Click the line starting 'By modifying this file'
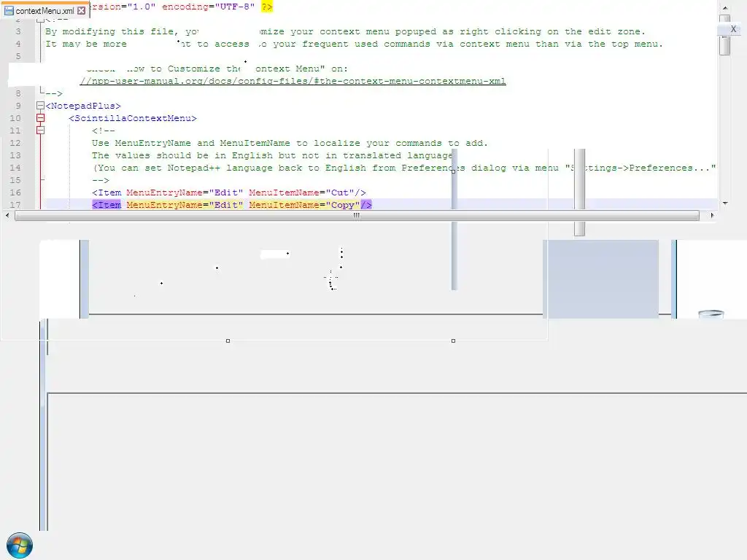Image resolution: width=747 pixels, height=560 pixels. coord(345,31)
